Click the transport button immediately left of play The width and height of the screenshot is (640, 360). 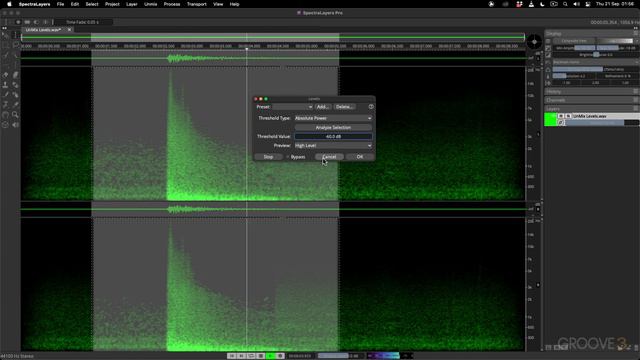260,356
